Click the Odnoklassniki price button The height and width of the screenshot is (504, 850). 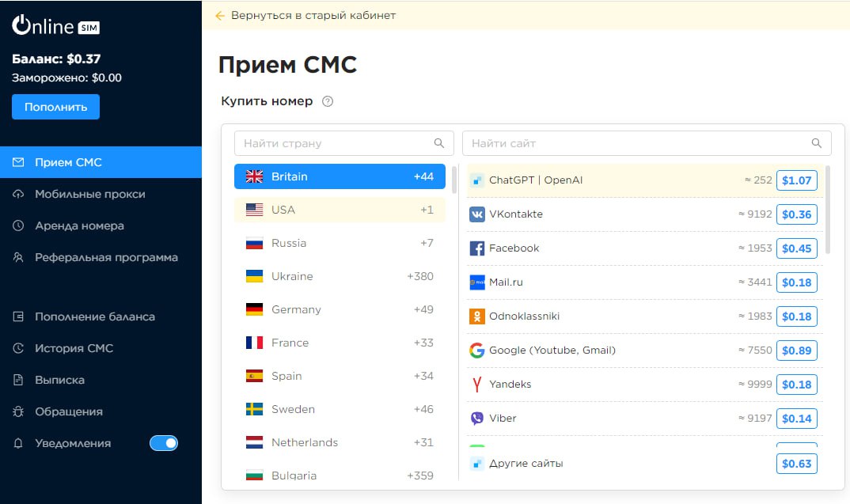796,316
